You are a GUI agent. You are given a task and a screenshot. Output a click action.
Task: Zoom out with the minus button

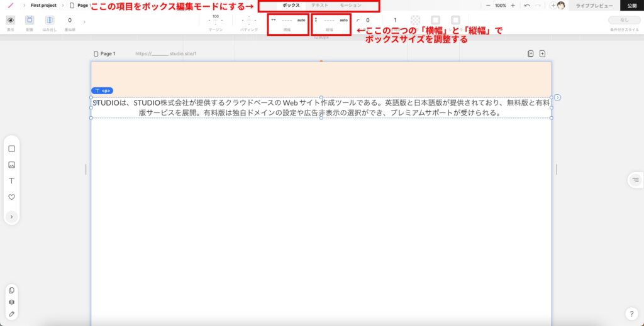point(488,6)
